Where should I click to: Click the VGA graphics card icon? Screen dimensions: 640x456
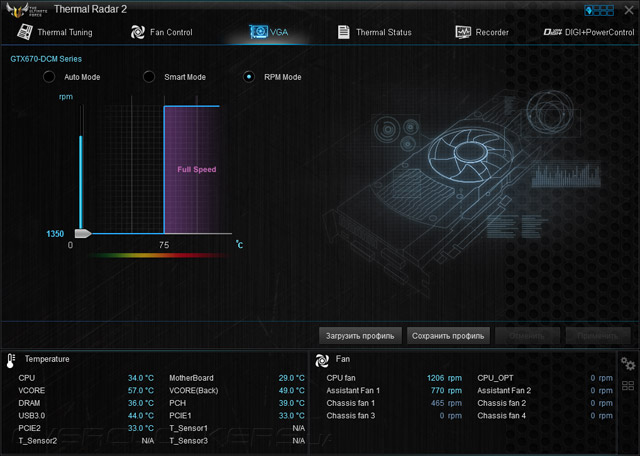[x=258, y=32]
